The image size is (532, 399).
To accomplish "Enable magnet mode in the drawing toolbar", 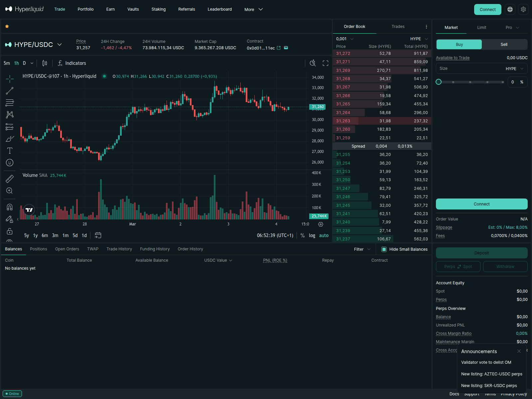I will tap(10, 207).
